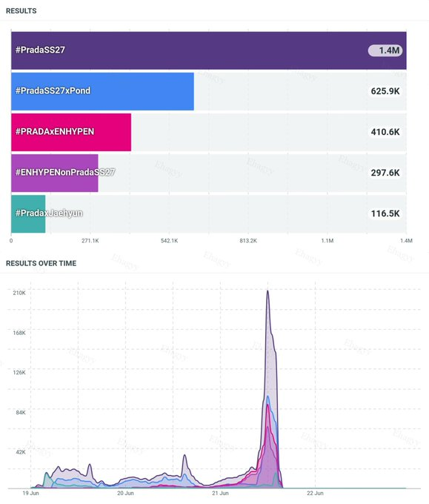Click the 1.4M value badge

tap(385, 50)
